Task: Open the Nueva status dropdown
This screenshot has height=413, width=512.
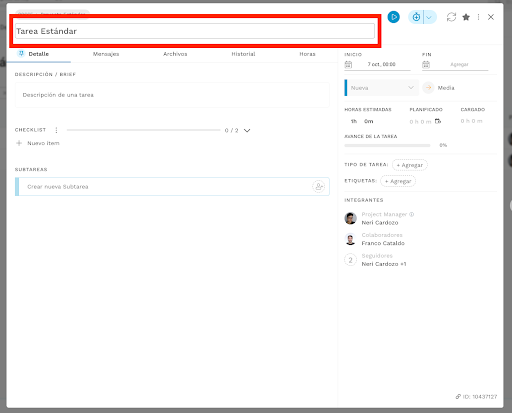Action: pos(382,88)
